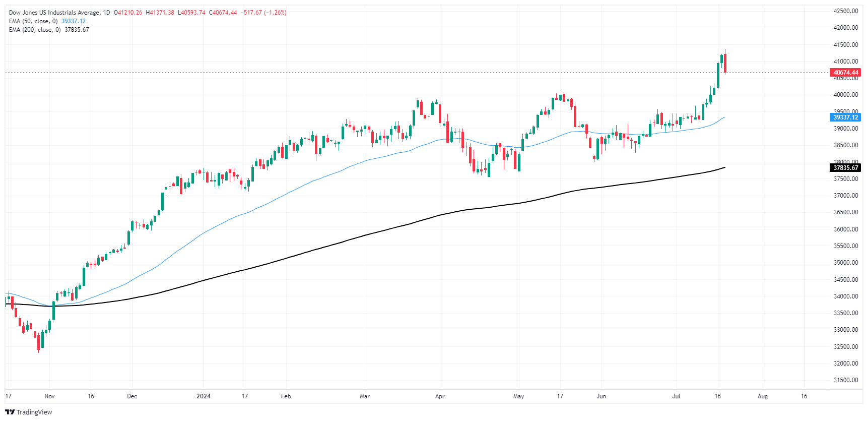The width and height of the screenshot is (868, 421).
Task: Open the EMA 200 close indicator legend
Action: click(35, 30)
